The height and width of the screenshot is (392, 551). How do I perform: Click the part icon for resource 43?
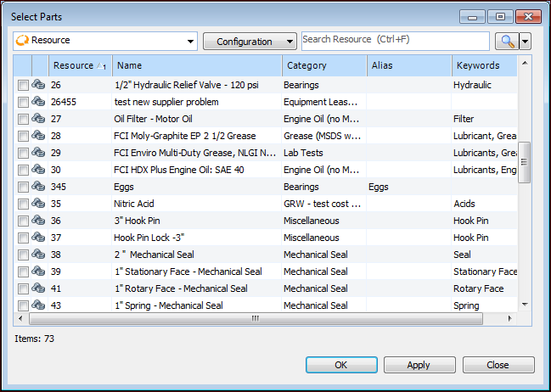coord(38,305)
